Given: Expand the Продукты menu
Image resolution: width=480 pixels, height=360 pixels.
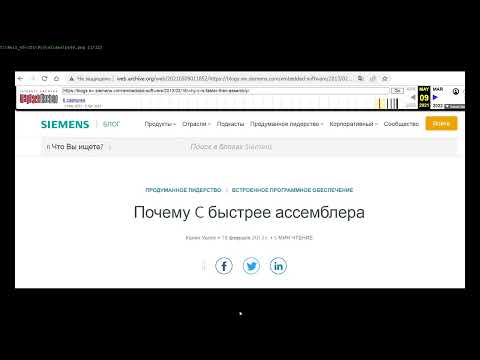Looking at the screenshot, I should (160, 124).
